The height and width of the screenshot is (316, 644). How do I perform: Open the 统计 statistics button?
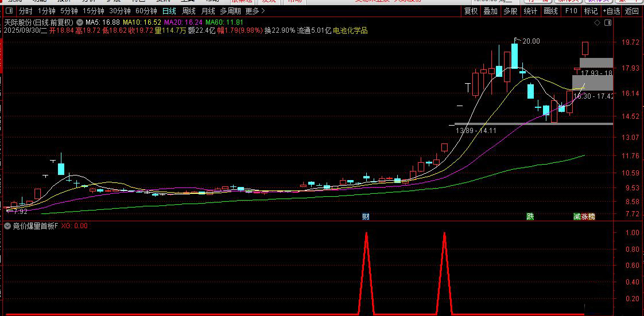(530, 11)
